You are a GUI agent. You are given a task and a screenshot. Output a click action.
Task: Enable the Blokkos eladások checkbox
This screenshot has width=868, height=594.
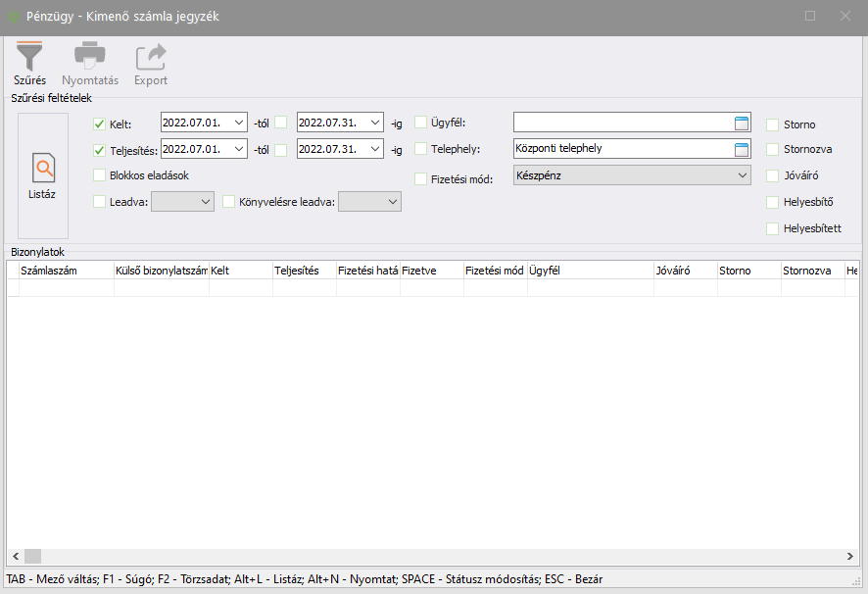coord(99,175)
